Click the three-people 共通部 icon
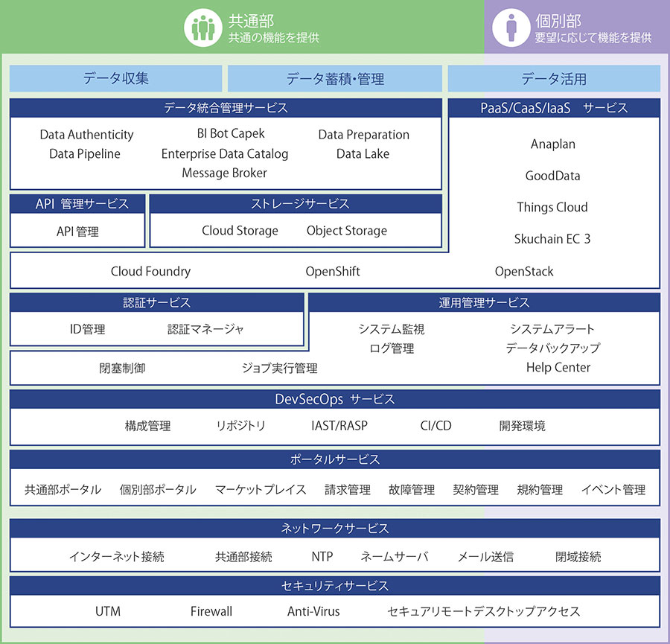 [203, 28]
